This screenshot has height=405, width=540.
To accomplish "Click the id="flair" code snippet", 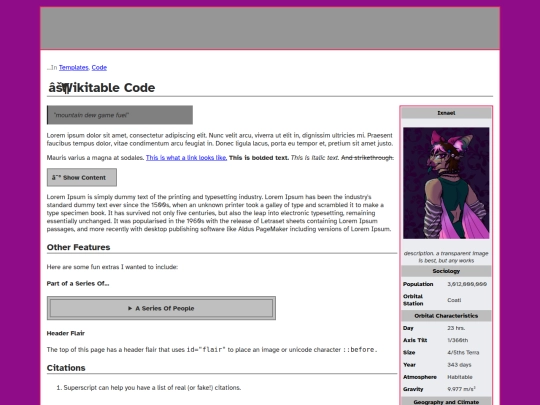I will pos(206,350).
